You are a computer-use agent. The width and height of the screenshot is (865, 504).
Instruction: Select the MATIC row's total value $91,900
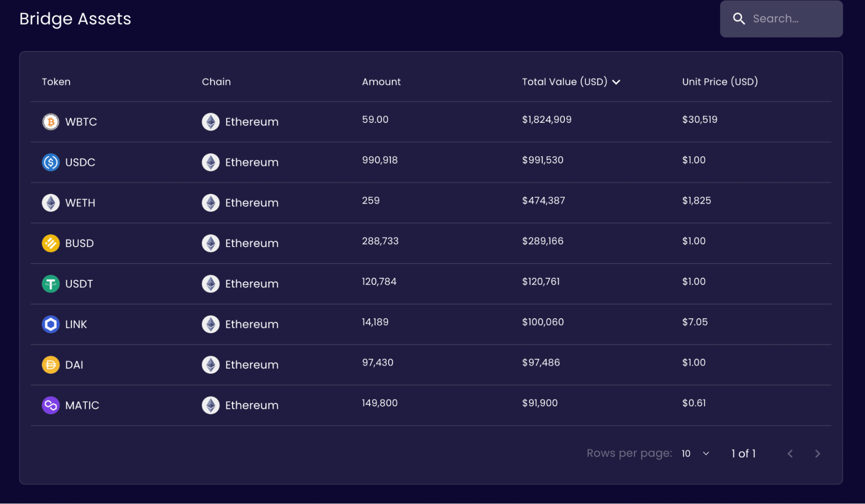[x=540, y=403]
